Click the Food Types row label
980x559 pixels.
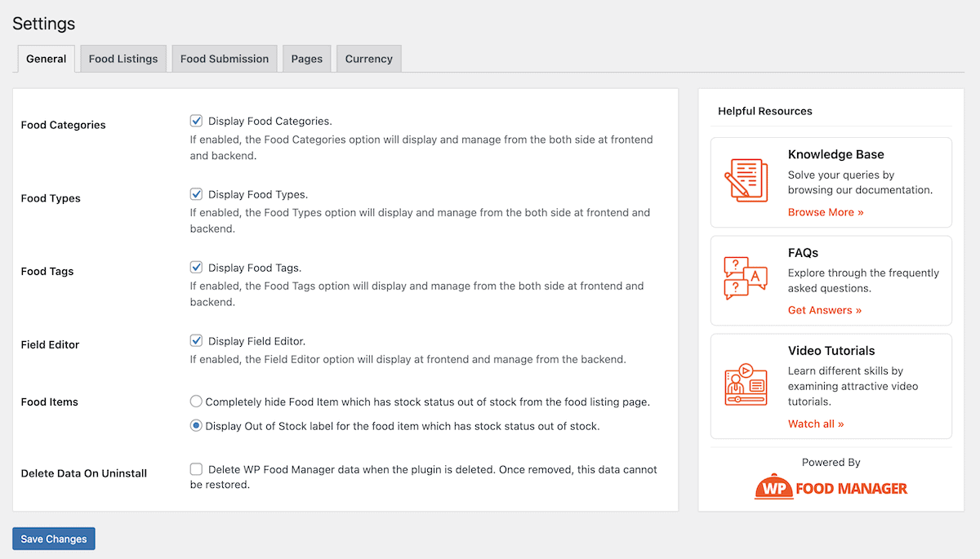(51, 198)
